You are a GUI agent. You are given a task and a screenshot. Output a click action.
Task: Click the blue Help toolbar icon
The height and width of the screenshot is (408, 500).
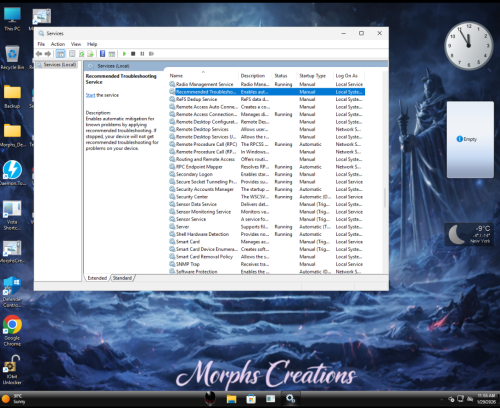point(102,54)
